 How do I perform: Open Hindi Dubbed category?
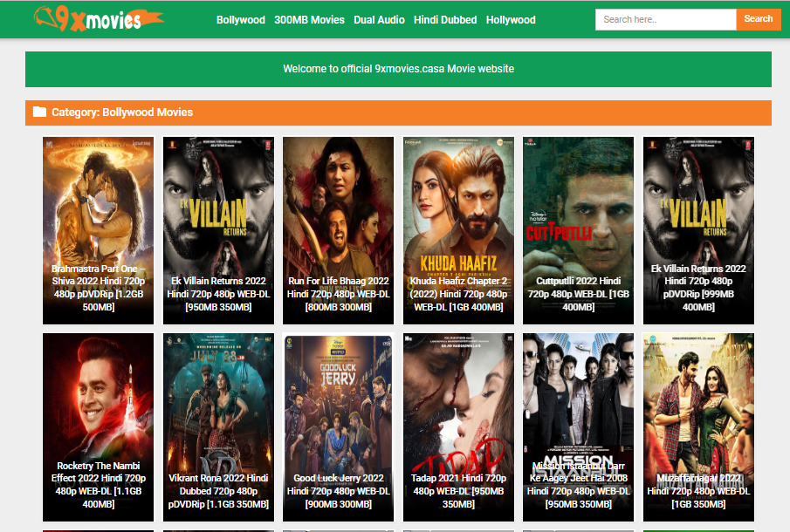click(x=445, y=19)
